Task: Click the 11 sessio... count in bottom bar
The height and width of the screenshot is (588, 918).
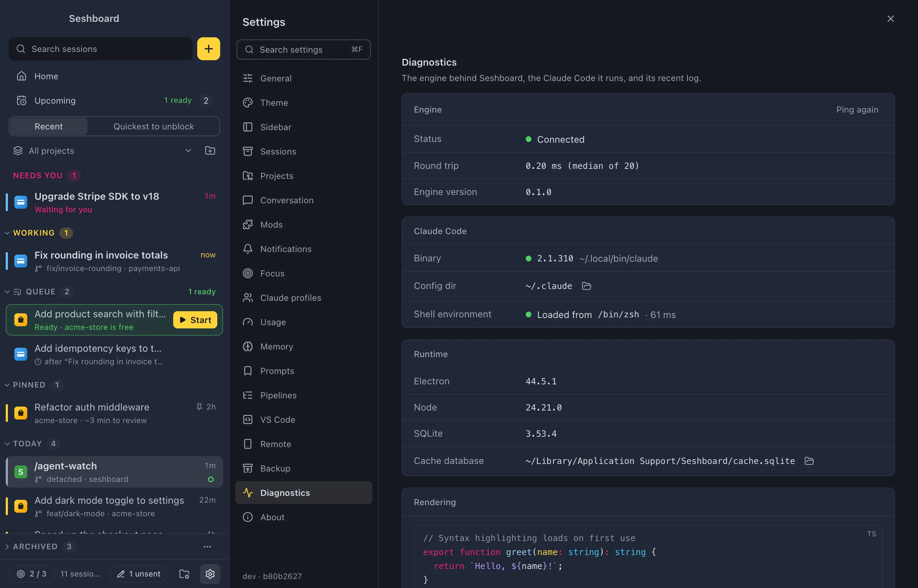Action: point(80,574)
